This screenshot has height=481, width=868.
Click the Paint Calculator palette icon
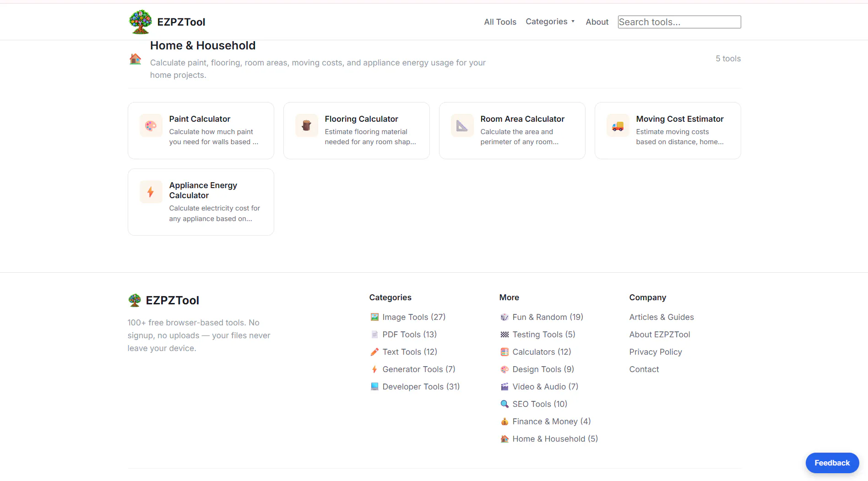click(151, 126)
